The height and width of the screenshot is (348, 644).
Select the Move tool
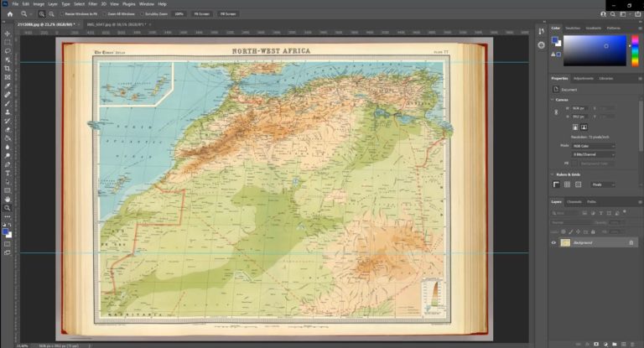point(8,34)
